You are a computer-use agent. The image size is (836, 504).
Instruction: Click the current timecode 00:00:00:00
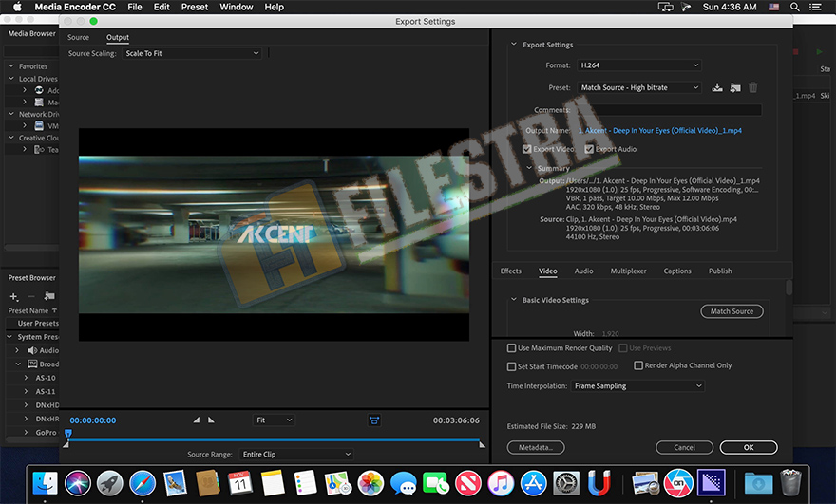coord(93,420)
